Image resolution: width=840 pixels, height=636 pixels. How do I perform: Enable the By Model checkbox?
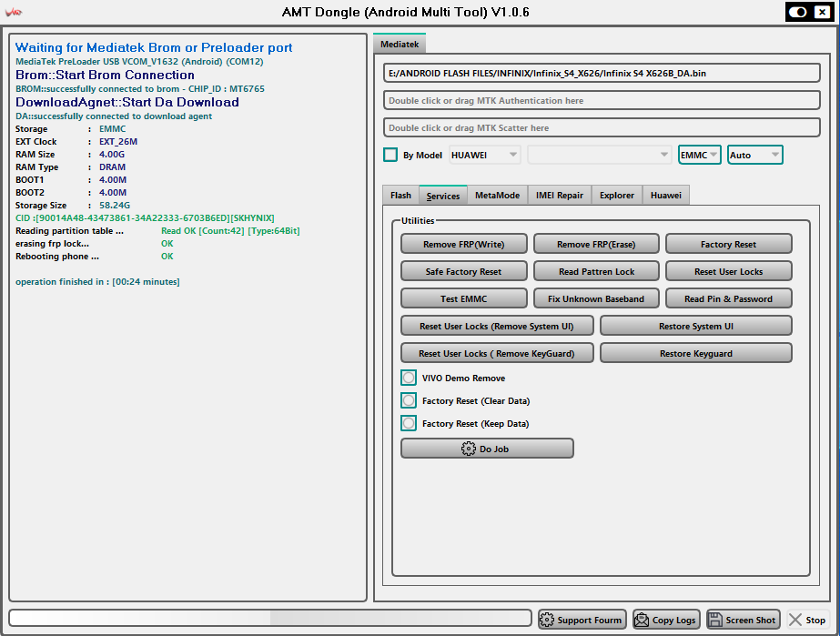[x=390, y=155]
